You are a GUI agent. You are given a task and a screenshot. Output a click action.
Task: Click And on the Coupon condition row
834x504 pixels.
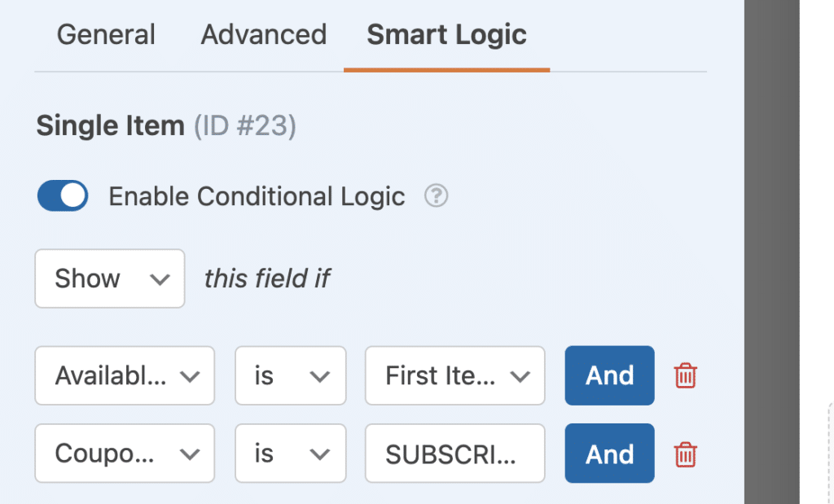click(x=608, y=454)
